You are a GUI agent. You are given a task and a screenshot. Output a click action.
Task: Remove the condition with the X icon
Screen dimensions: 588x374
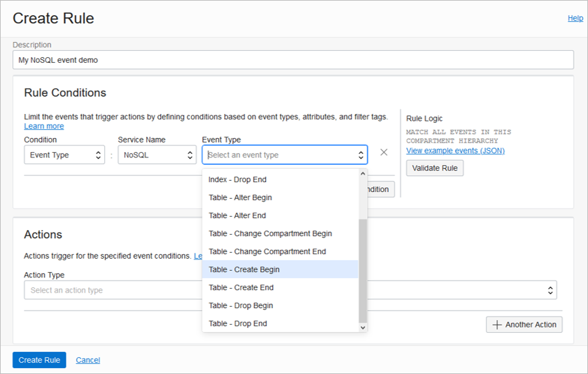pyautogui.click(x=384, y=153)
